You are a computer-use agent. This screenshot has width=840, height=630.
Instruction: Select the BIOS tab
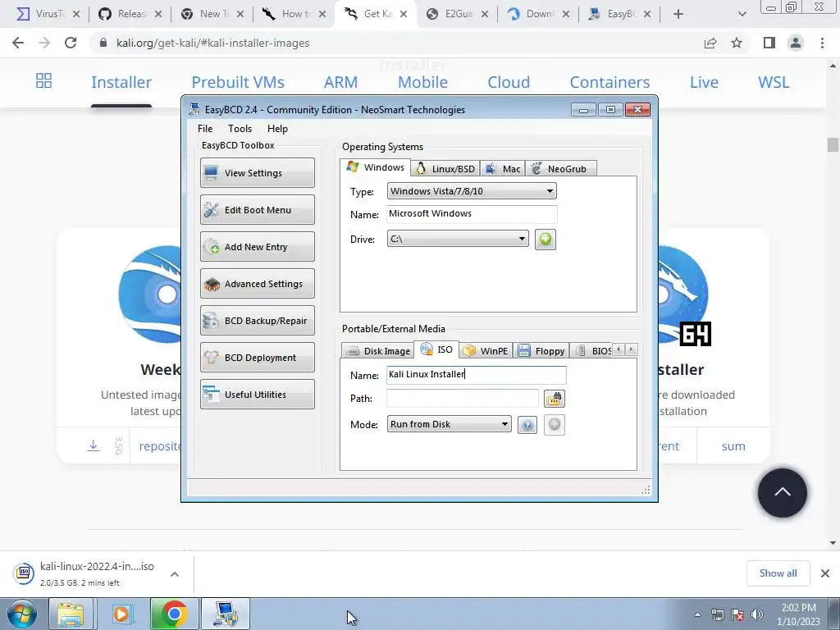(592, 351)
